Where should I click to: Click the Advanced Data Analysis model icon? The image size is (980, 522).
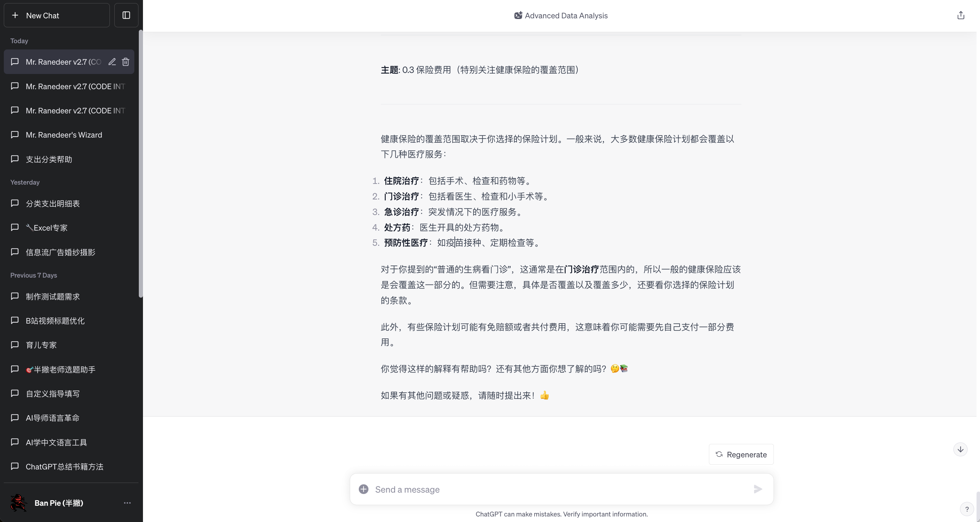pyautogui.click(x=518, y=16)
